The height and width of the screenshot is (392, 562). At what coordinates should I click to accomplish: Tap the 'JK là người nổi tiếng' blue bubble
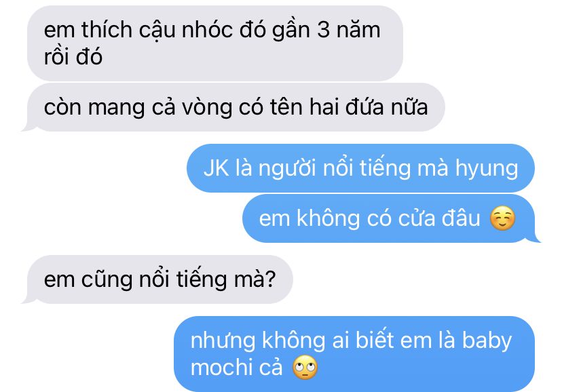(x=360, y=168)
